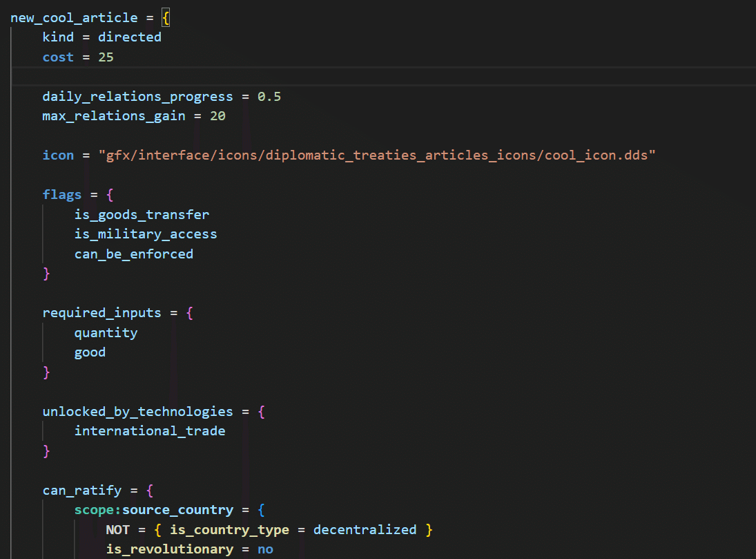Viewport: 756px width, 559px height.
Task: Click the flags block opening brace
Action: tap(110, 195)
